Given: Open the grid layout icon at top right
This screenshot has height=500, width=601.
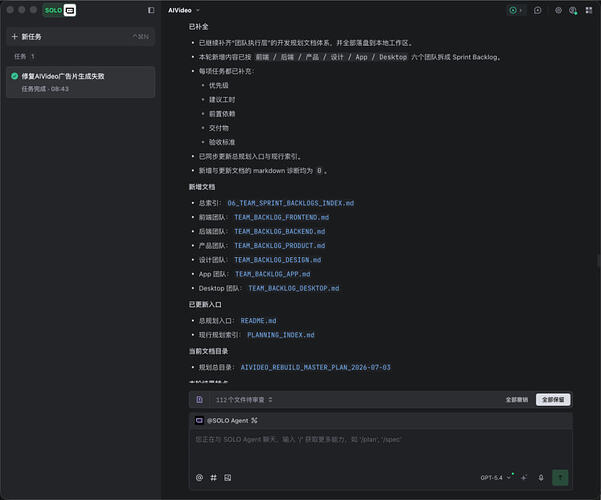Looking at the screenshot, I should pos(589,10).
